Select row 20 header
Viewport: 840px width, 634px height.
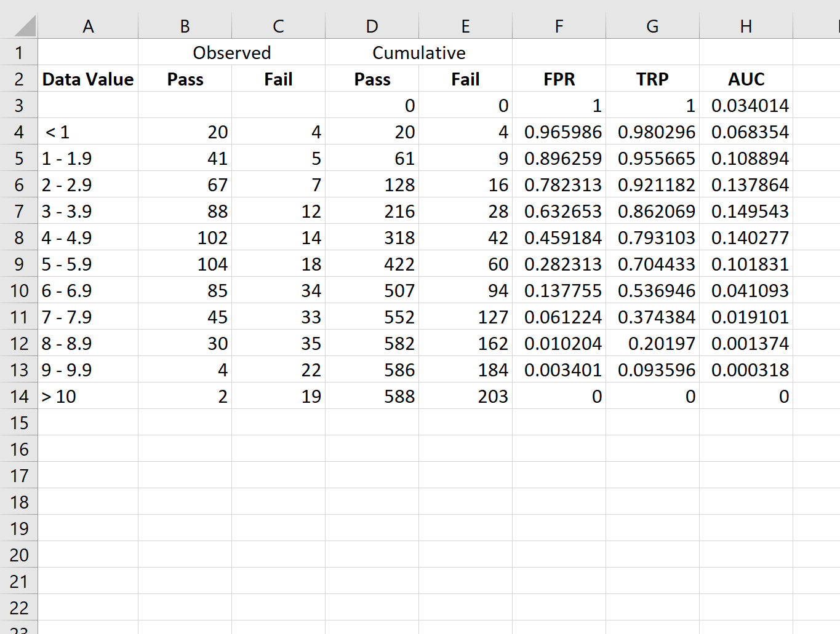19,555
